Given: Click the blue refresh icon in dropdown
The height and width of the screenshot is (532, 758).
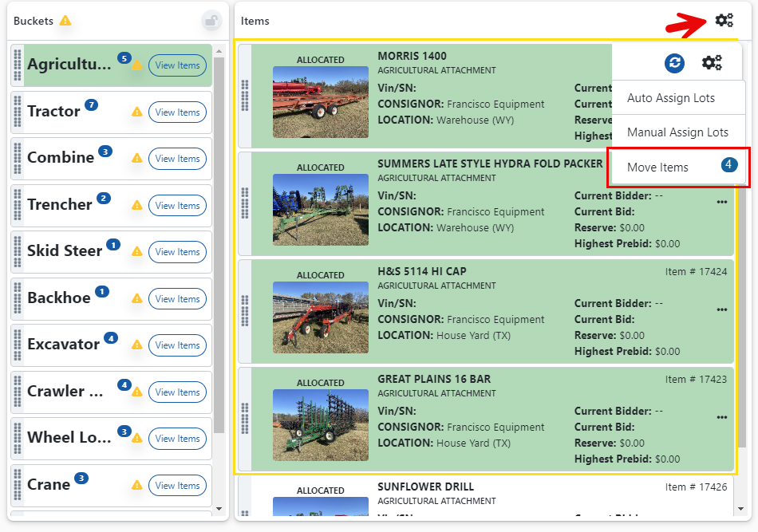Looking at the screenshot, I should pyautogui.click(x=674, y=63).
